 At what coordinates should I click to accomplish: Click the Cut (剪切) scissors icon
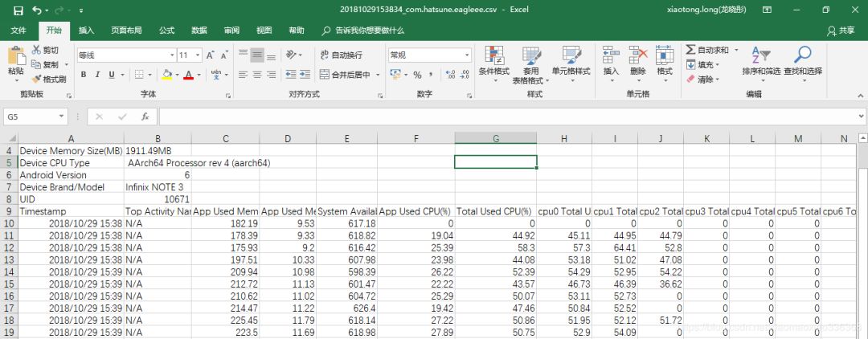tap(37, 51)
